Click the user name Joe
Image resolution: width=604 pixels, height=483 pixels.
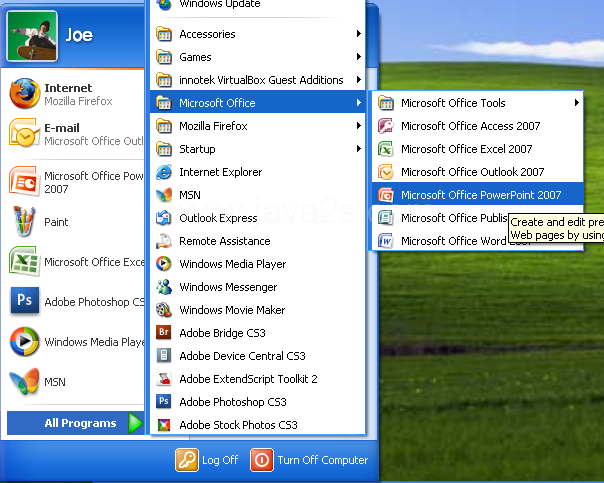point(79,35)
